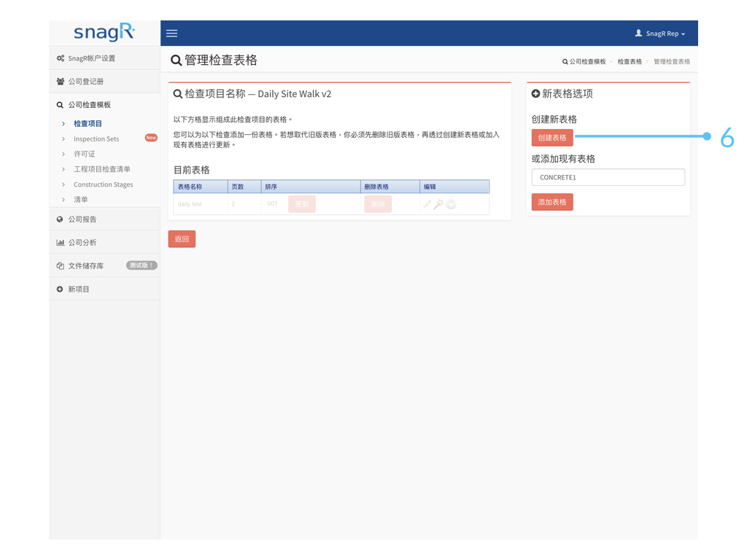Click the bar chart icon beside 公司分析

click(60, 242)
